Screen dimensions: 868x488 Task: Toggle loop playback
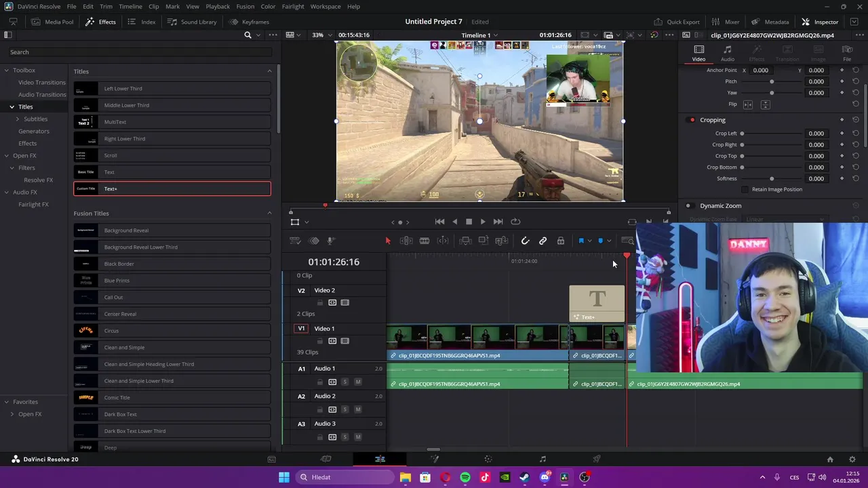click(x=515, y=222)
